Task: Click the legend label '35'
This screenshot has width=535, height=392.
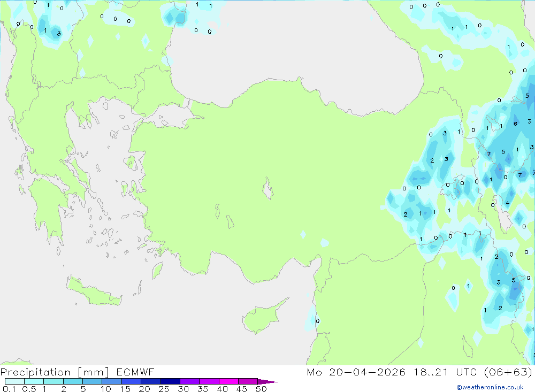Action: [x=203, y=389]
